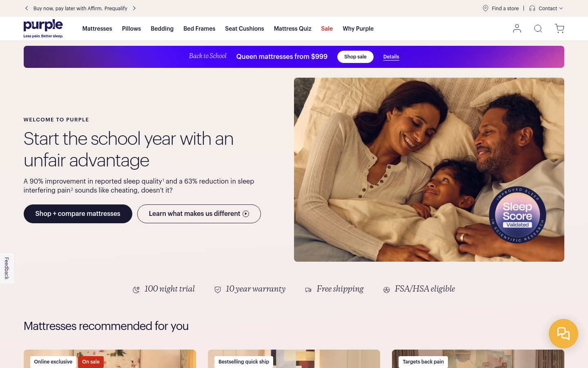
Task: Click the WELCOME TO PURPLE label
Action: pyautogui.click(x=56, y=120)
